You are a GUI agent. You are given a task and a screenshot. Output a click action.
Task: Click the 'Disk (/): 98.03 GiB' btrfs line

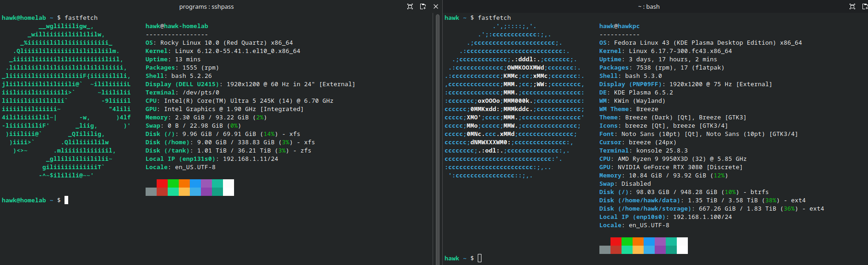[x=684, y=192]
